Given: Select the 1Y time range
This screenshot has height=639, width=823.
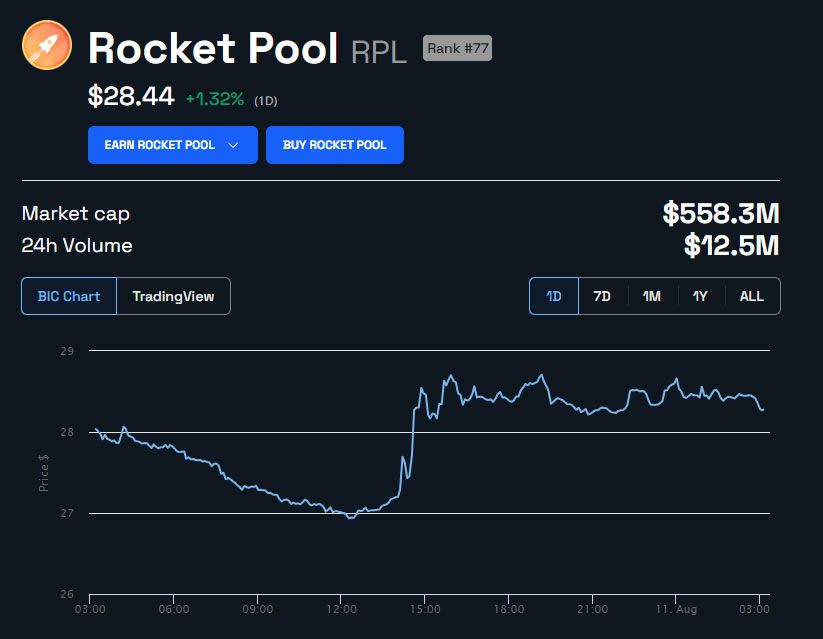Looking at the screenshot, I should pyautogui.click(x=700, y=296).
